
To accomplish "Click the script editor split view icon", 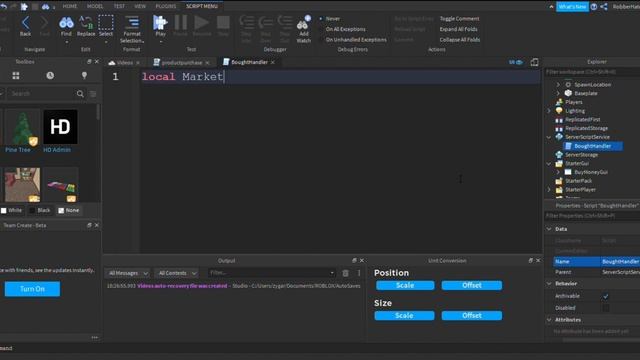I will point(534,62).
